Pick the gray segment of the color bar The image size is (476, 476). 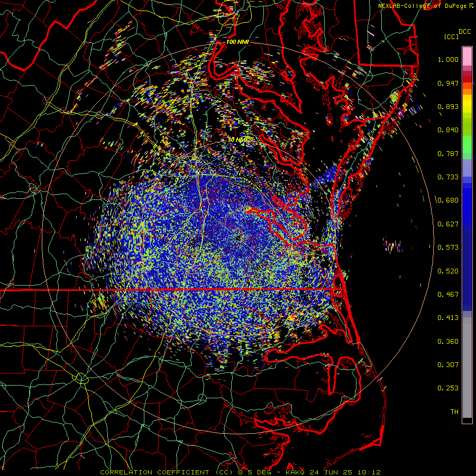467,368
